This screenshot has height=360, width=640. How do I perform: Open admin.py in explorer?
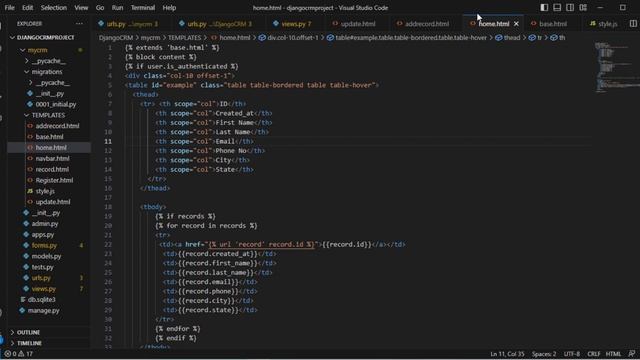pos(45,224)
